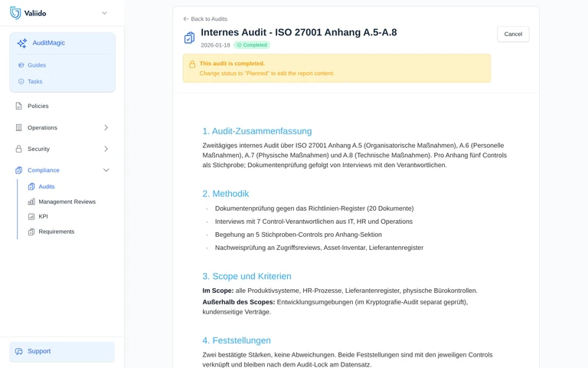
Task: Click the 'Außerhalb des Scopes:' paragraph
Action: [335, 307]
